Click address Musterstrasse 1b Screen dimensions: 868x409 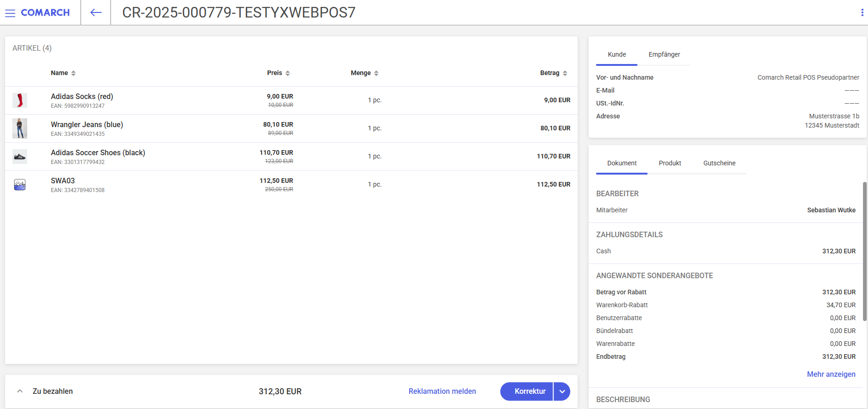click(834, 116)
